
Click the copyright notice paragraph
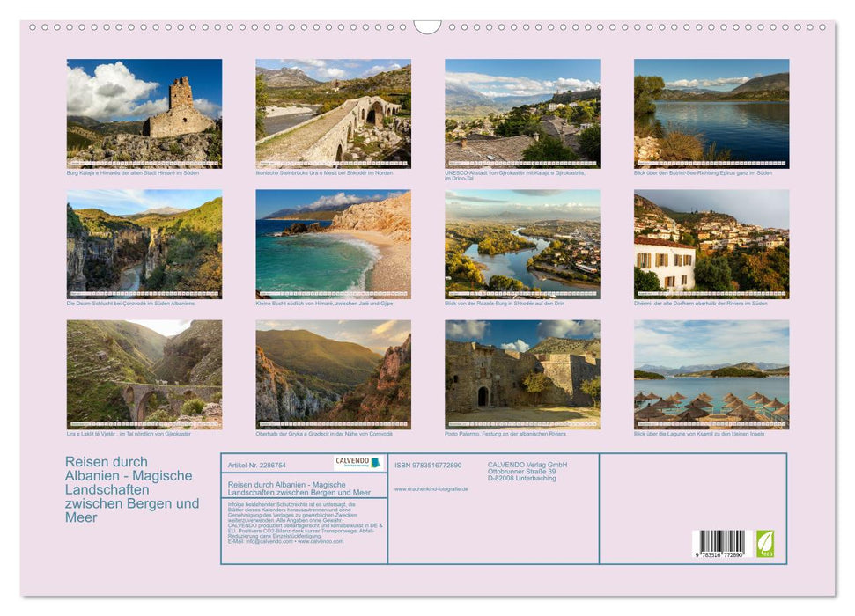[x=305, y=523]
